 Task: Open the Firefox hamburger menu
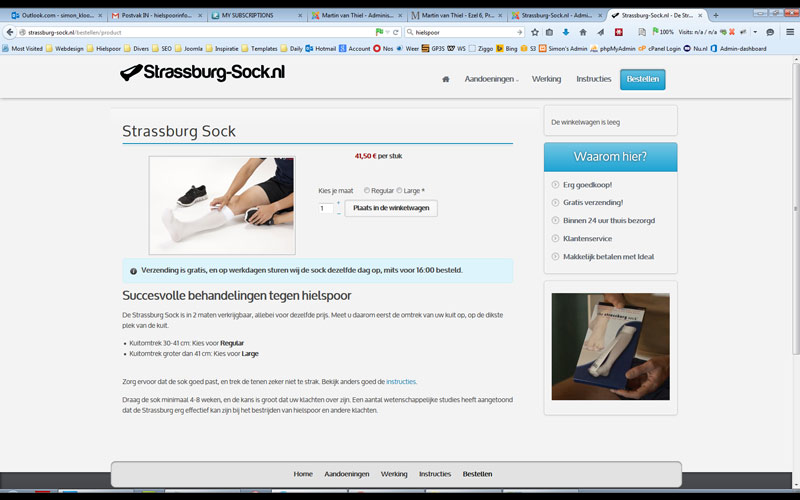(790, 32)
